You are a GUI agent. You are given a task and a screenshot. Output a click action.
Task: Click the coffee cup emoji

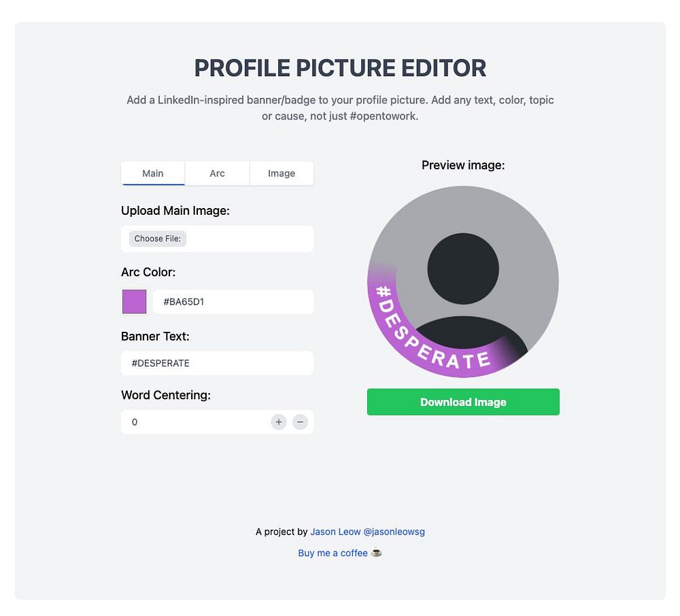click(x=377, y=553)
